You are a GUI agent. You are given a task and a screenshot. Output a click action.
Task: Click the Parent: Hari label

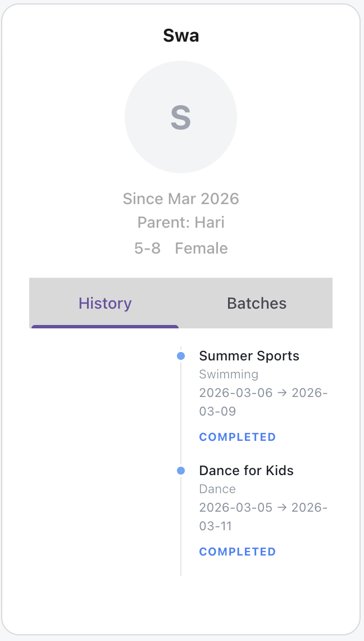181,223
